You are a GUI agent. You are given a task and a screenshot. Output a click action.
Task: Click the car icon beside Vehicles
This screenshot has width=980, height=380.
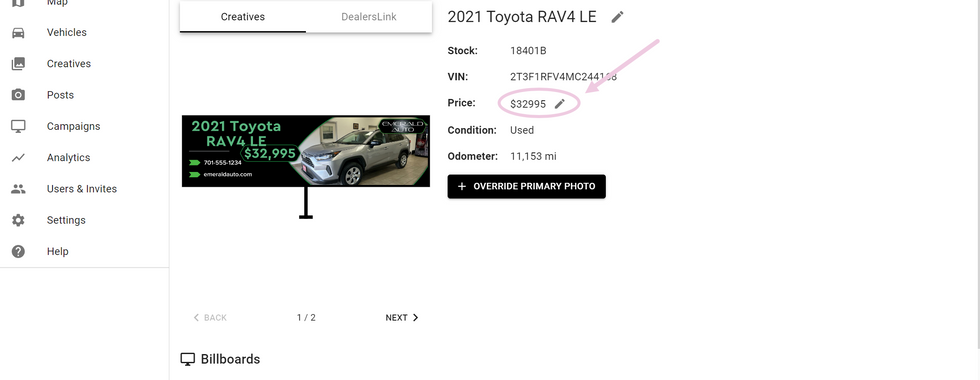coord(18,32)
